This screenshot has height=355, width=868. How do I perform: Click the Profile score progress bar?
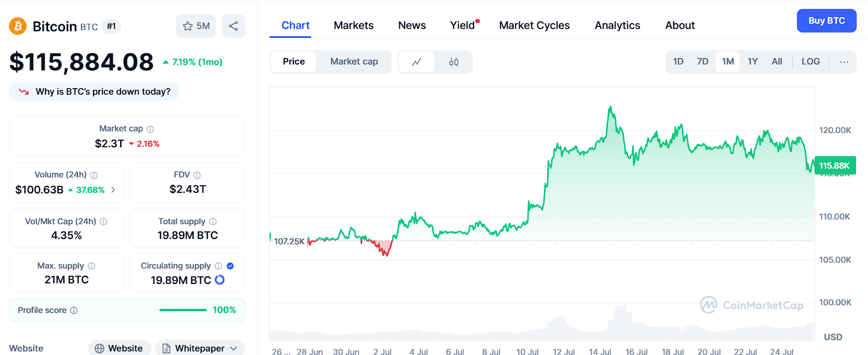tap(183, 309)
